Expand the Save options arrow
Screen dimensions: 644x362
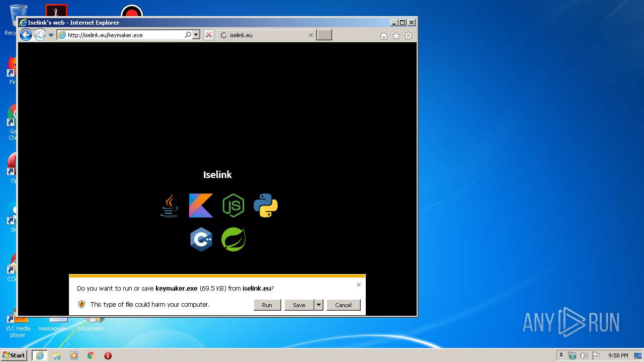(x=318, y=305)
